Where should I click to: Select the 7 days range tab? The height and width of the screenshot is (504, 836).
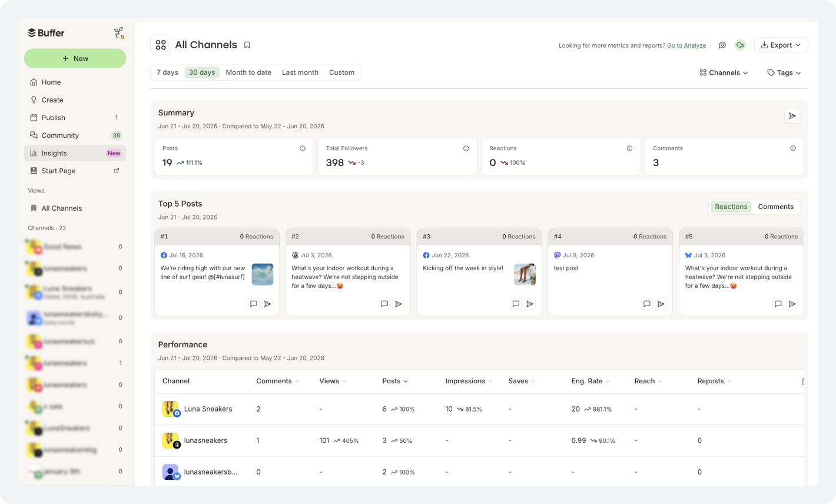pos(167,72)
